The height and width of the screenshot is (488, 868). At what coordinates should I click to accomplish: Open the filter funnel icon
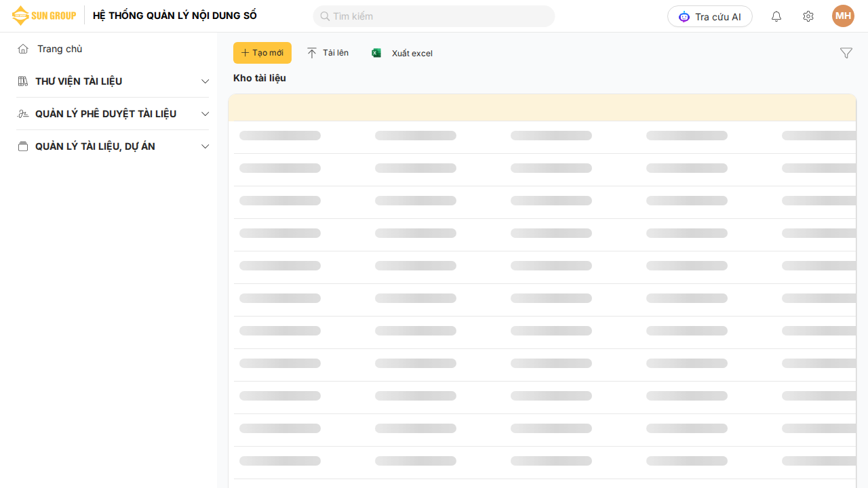click(846, 53)
